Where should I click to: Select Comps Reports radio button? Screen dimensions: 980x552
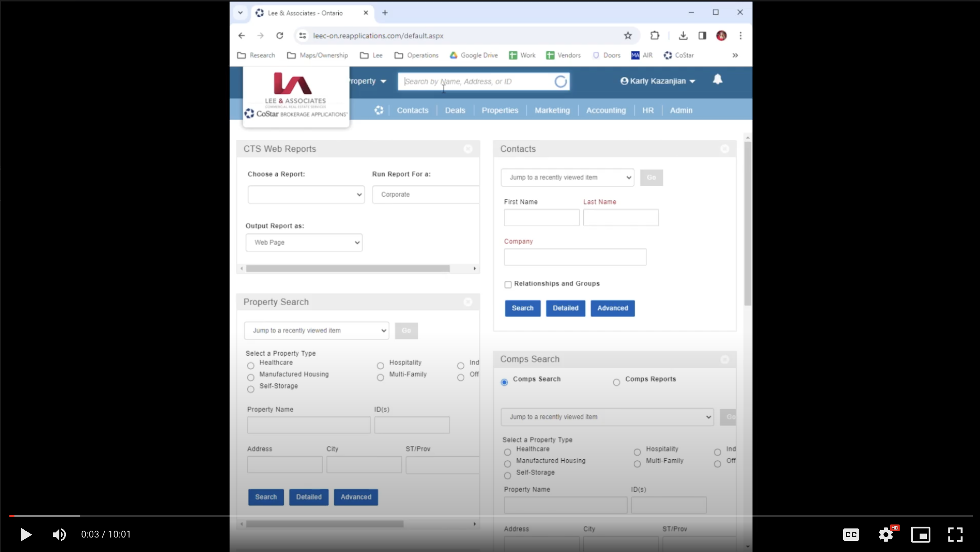pos(616,382)
